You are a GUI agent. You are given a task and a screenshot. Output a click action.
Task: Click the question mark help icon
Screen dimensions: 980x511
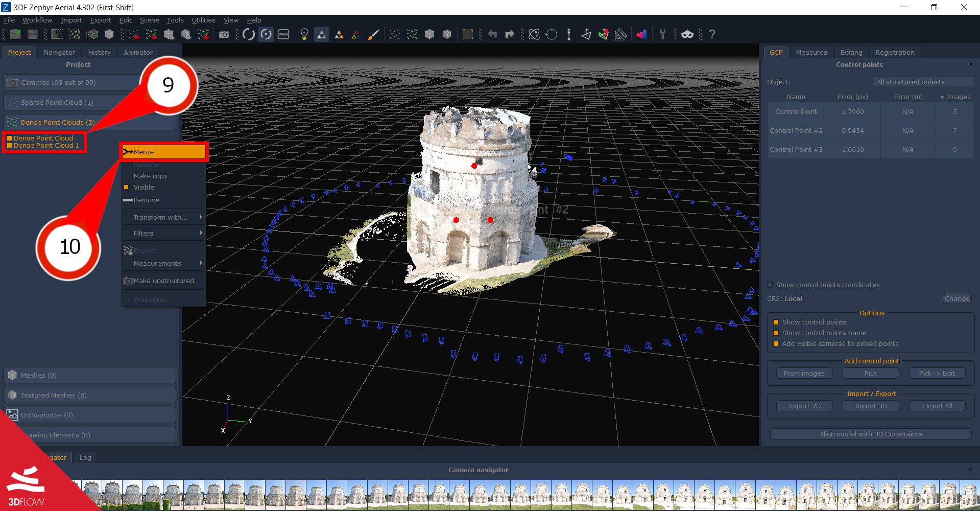(x=712, y=34)
